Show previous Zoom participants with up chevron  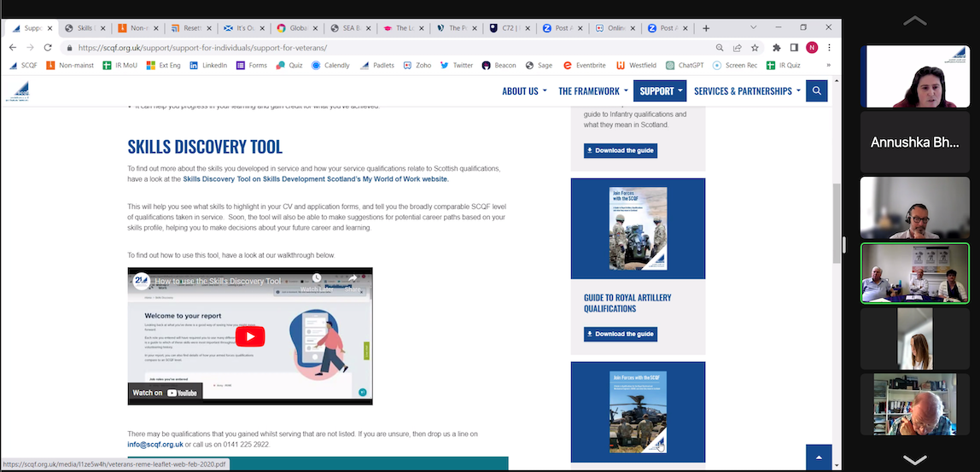(x=914, y=21)
